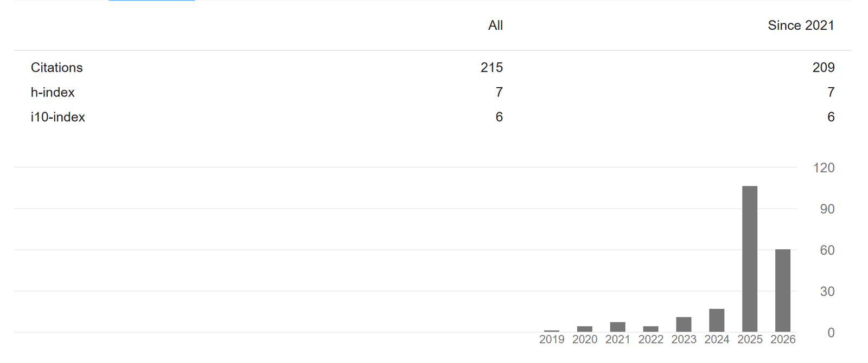The image size is (868, 363).
Task: Select the Citations row label
Action: coord(57,68)
